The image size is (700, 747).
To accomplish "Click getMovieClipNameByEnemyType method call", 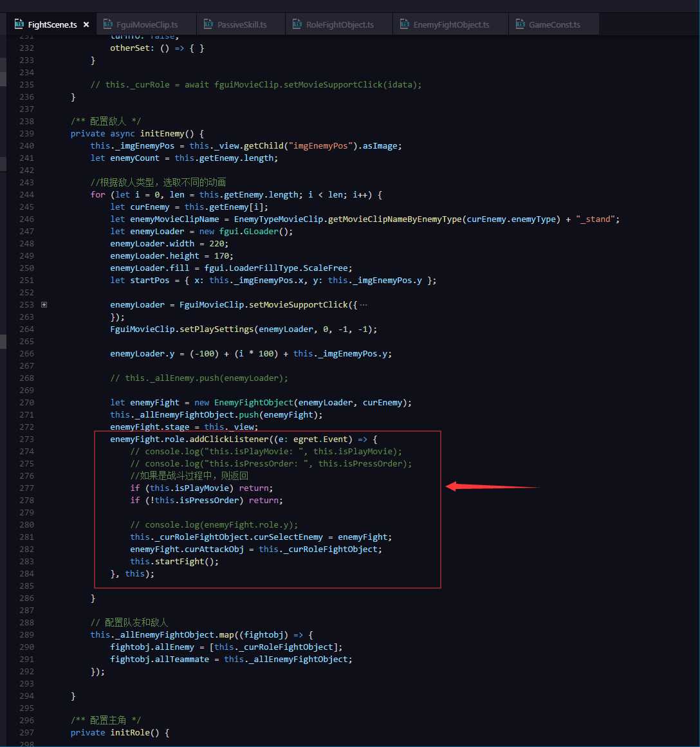I will (x=394, y=219).
